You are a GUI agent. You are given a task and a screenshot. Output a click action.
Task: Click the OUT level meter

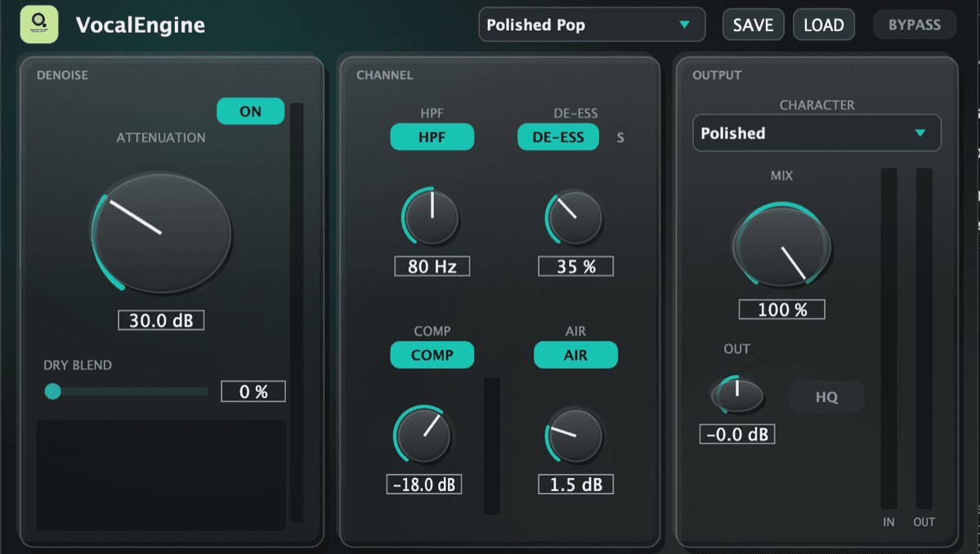[x=924, y=338]
